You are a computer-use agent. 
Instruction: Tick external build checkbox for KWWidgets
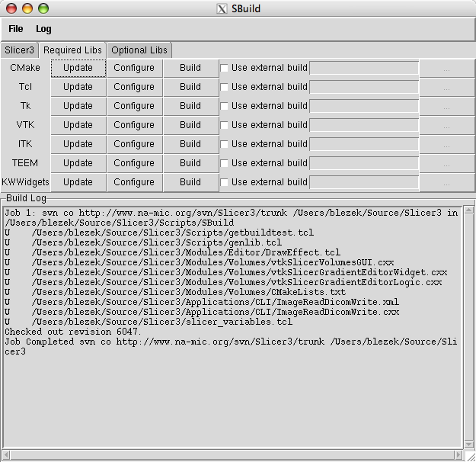point(225,182)
